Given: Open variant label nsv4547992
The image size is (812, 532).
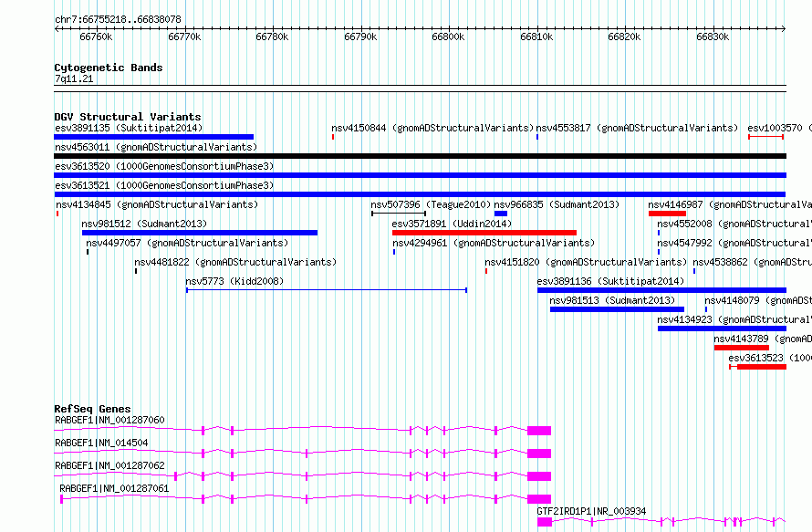Looking at the screenshot, I should pos(734,243).
